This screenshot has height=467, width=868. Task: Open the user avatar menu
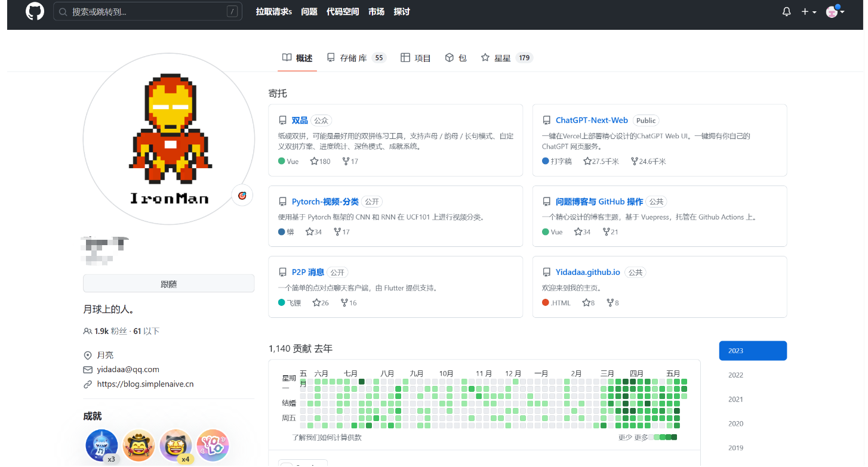[x=835, y=11]
